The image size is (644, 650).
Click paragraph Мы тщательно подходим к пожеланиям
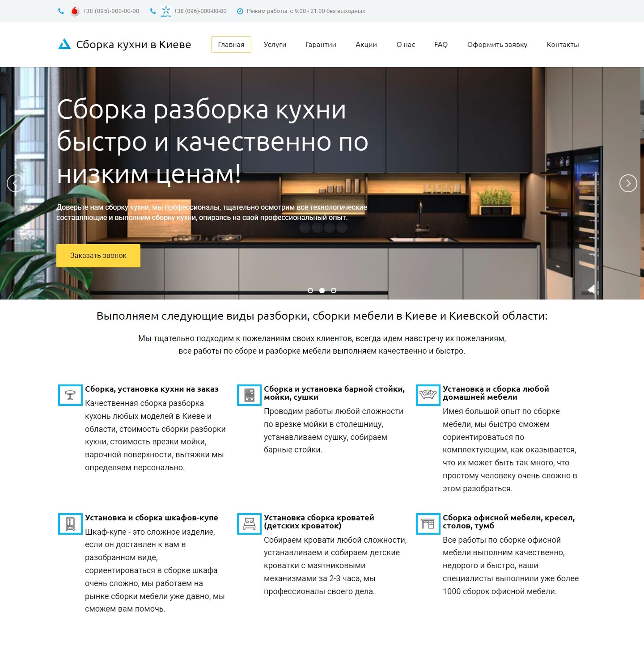(x=322, y=345)
